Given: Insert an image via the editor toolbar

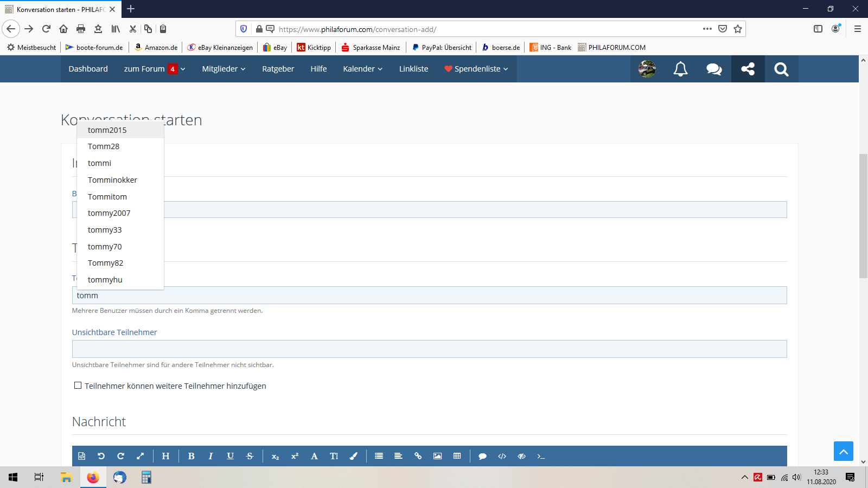Looking at the screenshot, I should point(437,456).
